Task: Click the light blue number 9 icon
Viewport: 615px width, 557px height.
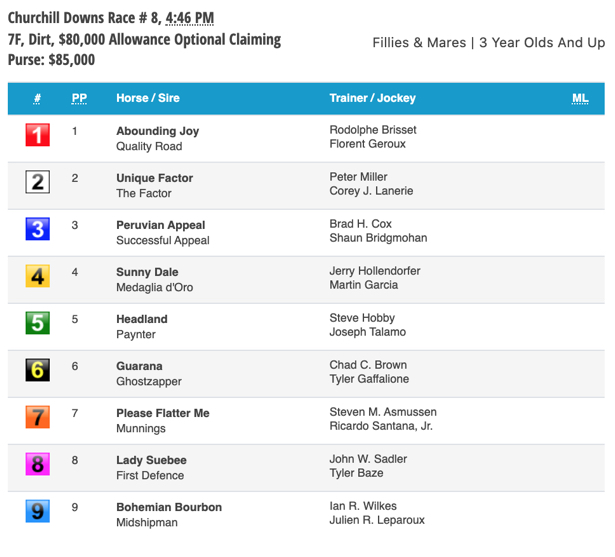Action: (38, 511)
